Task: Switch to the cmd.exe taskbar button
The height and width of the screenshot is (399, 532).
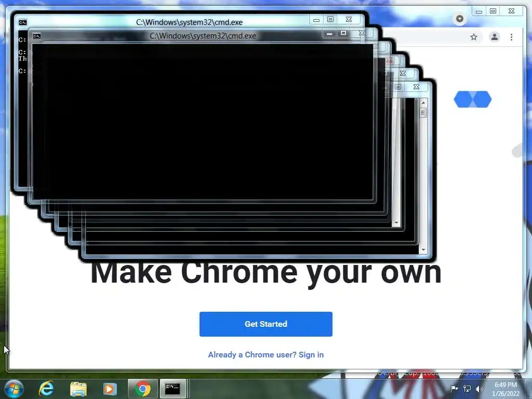Action: pos(172,389)
